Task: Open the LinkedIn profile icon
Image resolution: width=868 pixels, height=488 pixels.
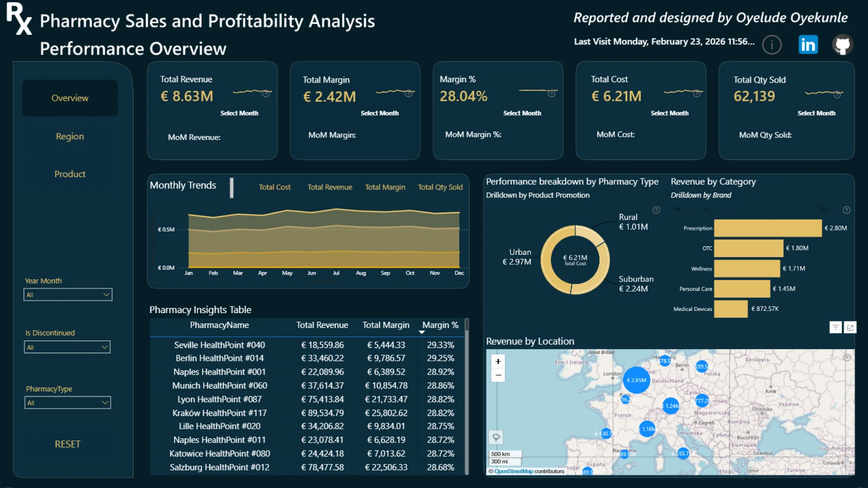Action: coord(808,45)
